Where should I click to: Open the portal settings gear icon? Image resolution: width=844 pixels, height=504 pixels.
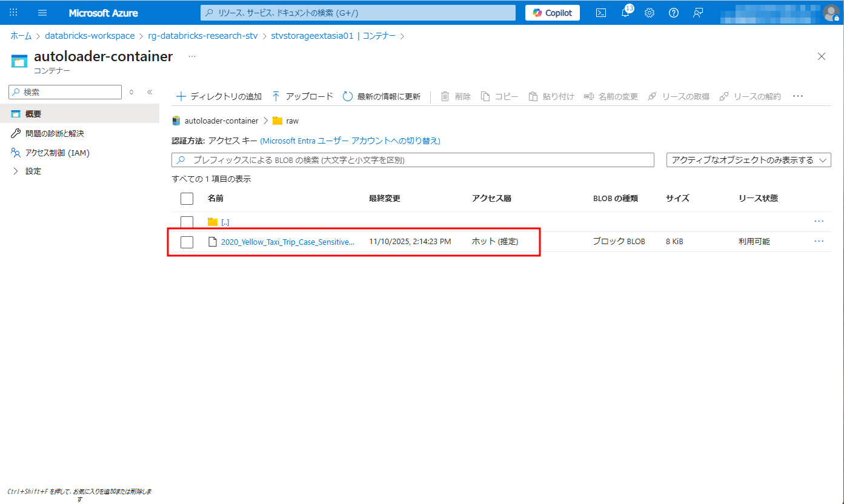coord(650,13)
